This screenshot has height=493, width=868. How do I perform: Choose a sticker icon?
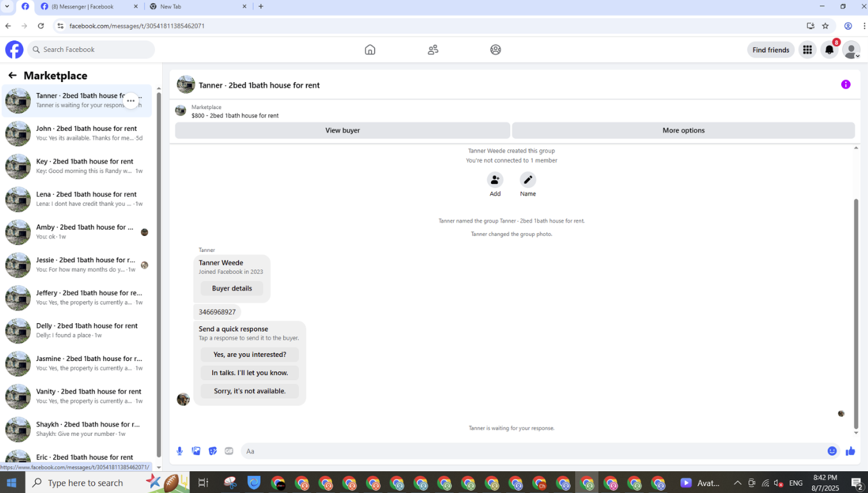pos(213,451)
